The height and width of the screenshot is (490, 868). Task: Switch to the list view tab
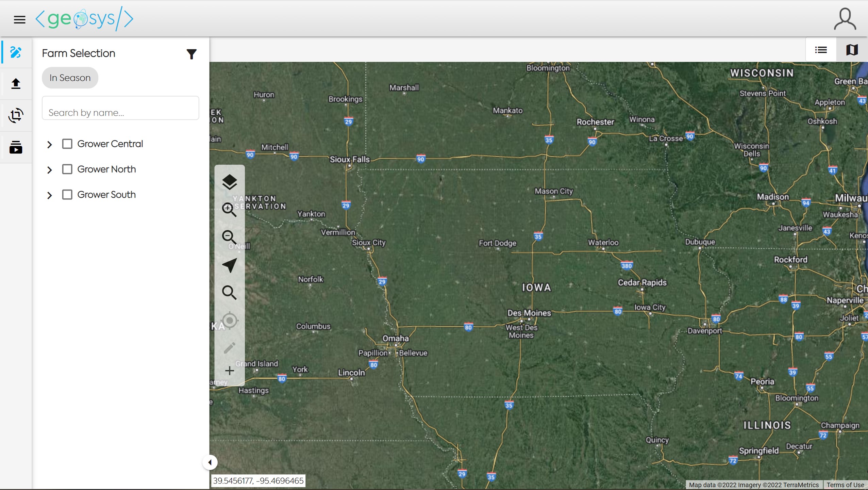coord(821,50)
